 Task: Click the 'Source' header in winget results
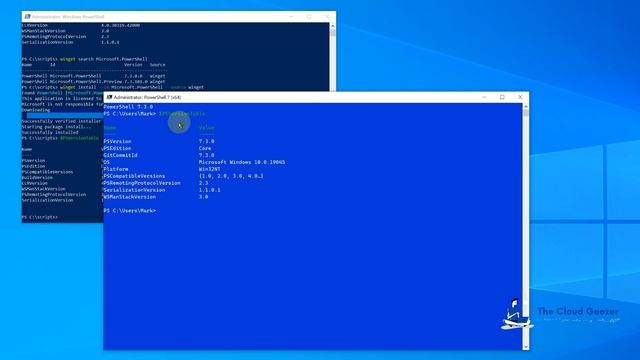pyautogui.click(x=158, y=65)
